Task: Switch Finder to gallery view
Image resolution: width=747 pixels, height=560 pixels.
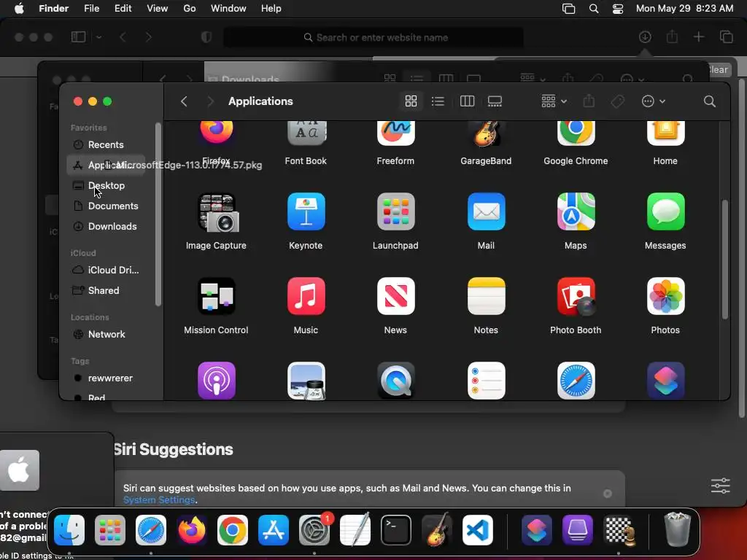Action: point(495,101)
